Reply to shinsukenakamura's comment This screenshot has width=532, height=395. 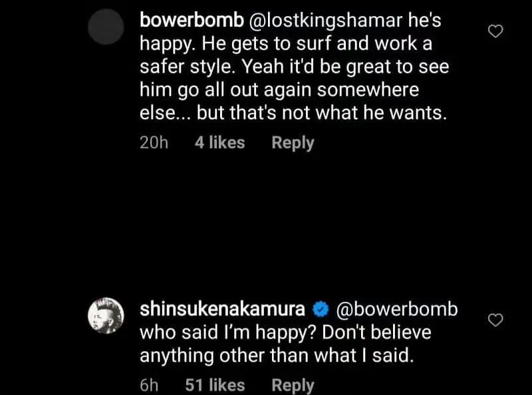tap(293, 385)
